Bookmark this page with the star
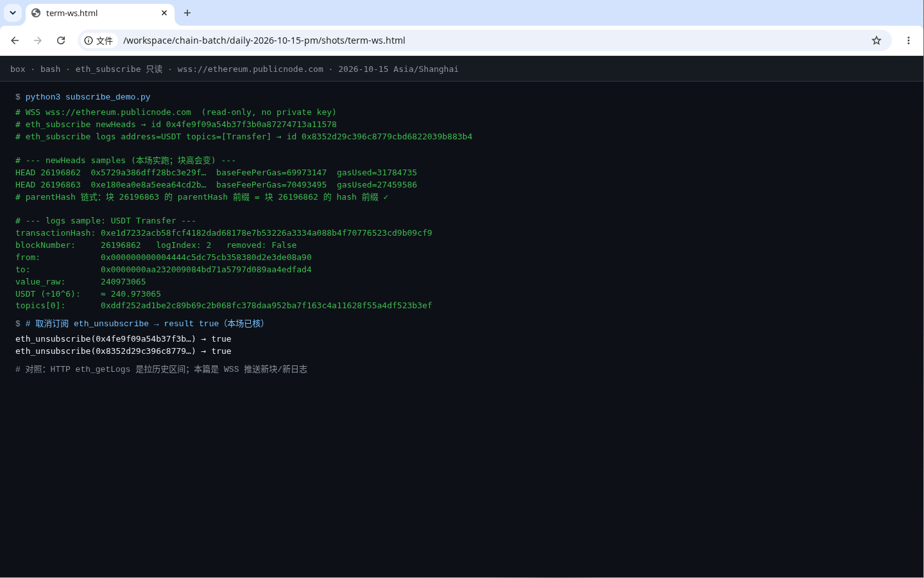Image resolution: width=924 pixels, height=578 pixels. [x=877, y=40]
